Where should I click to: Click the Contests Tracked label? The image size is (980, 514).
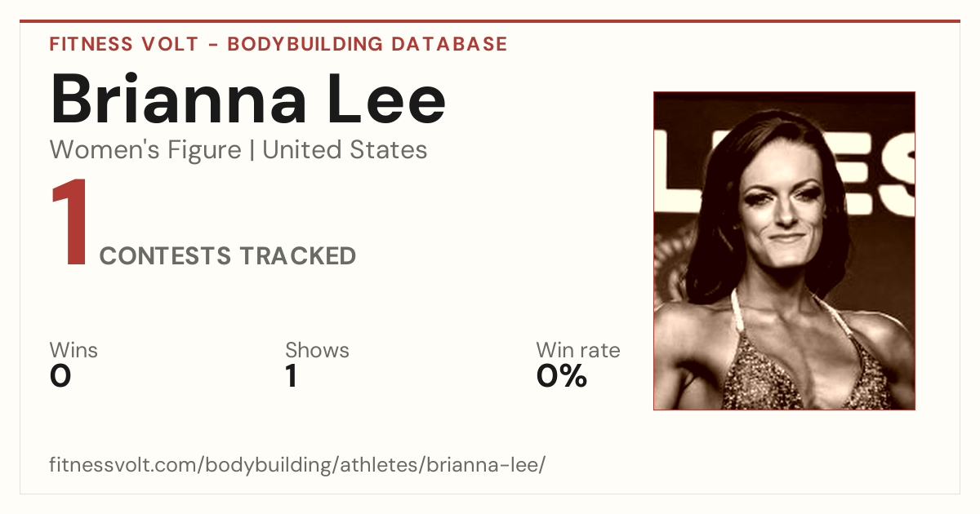pyautogui.click(x=228, y=256)
